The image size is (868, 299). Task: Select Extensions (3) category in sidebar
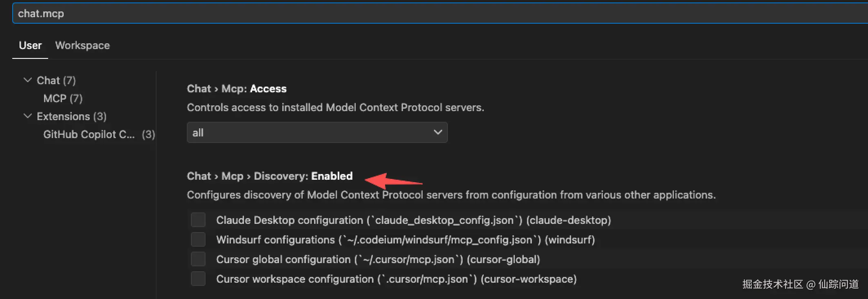(71, 116)
